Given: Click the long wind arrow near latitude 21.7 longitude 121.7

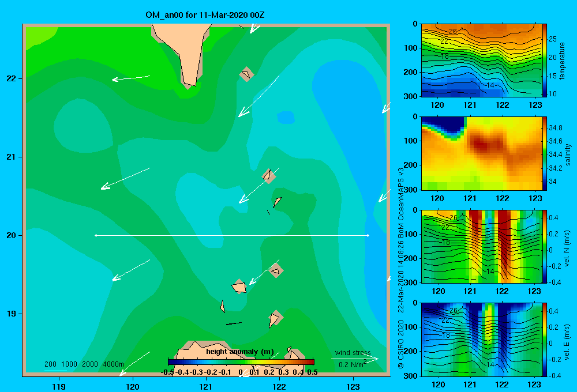Looking at the screenshot, I should point(258,96).
